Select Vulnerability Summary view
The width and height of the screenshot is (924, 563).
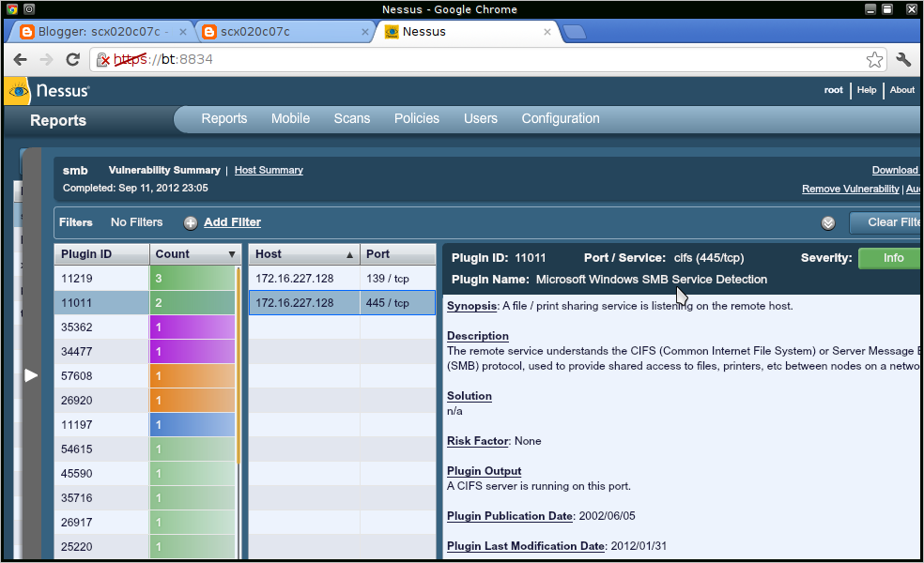click(164, 170)
